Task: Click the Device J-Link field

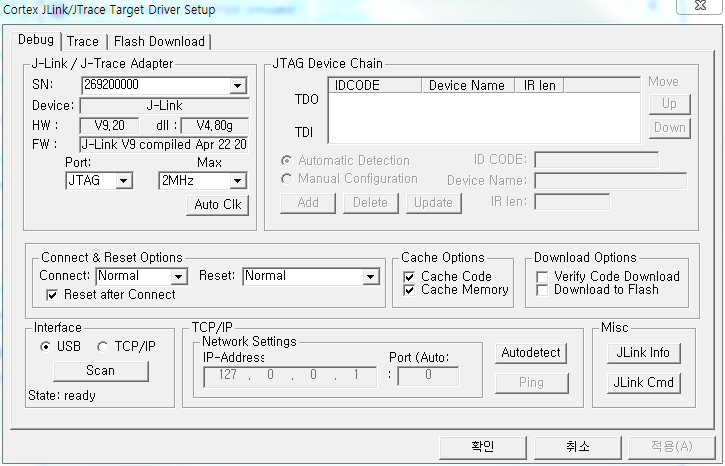Action: coord(164,106)
